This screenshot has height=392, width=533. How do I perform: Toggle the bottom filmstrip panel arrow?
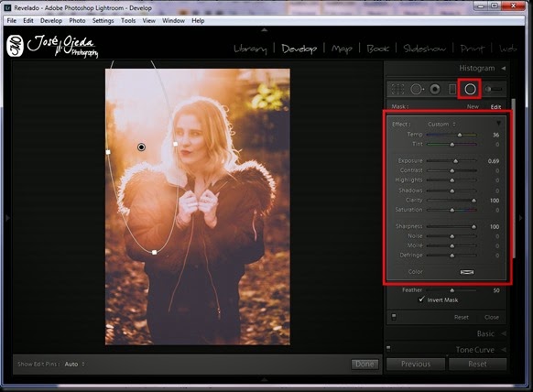pos(264,379)
